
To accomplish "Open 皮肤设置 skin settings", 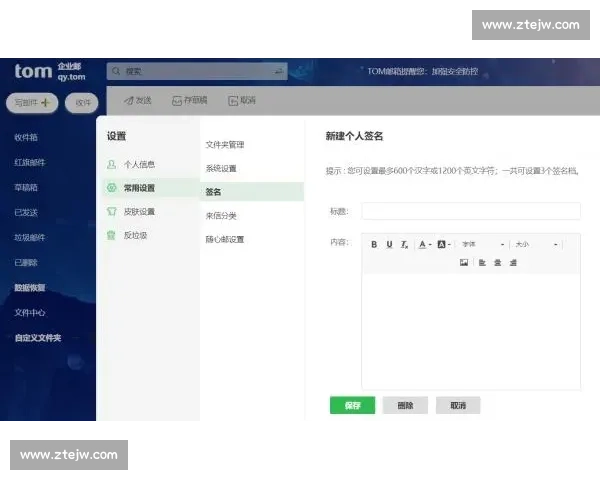I will click(x=139, y=212).
